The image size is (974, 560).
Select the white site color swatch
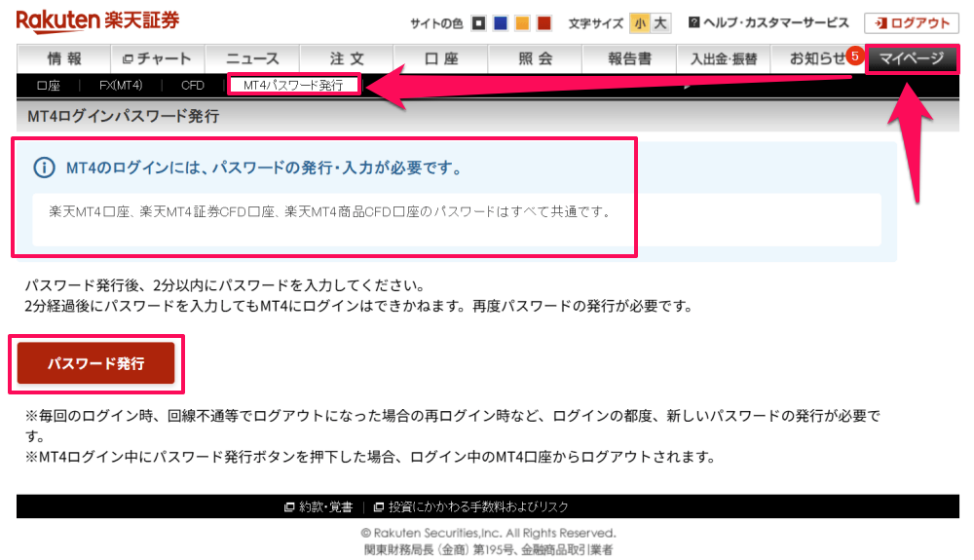(x=478, y=23)
